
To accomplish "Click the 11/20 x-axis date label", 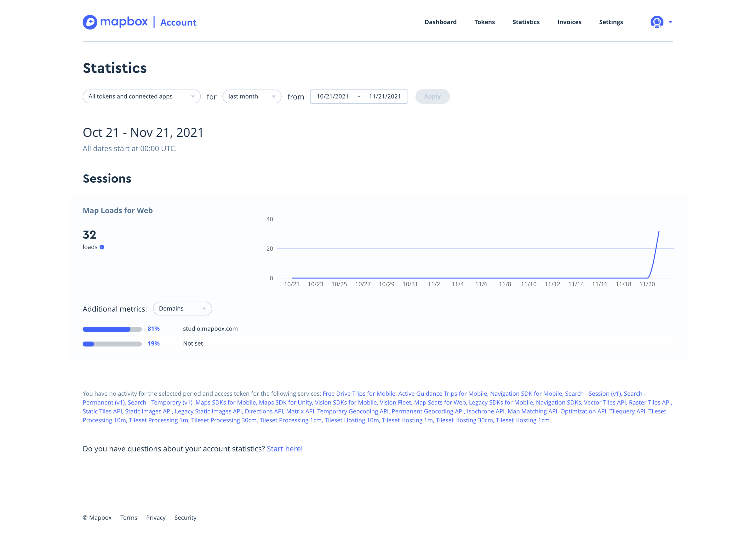I will (x=647, y=284).
